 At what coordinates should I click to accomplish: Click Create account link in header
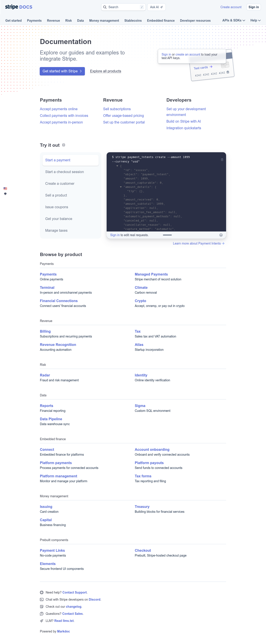click(x=231, y=7)
